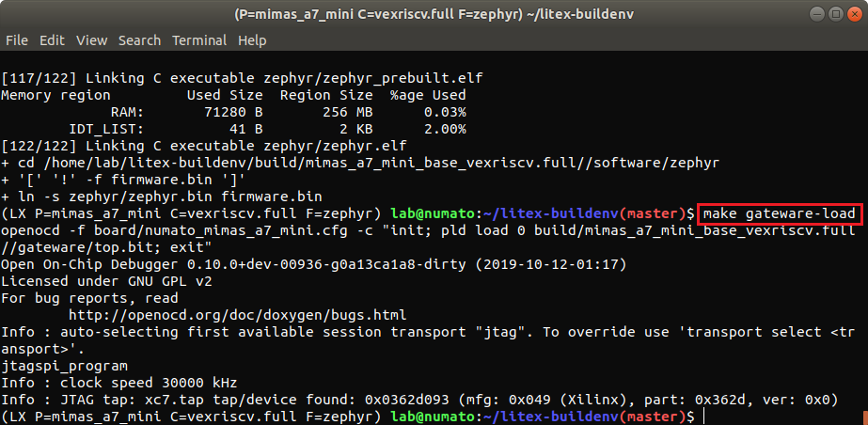Open the File menu
The image size is (868, 425).
(x=16, y=41)
